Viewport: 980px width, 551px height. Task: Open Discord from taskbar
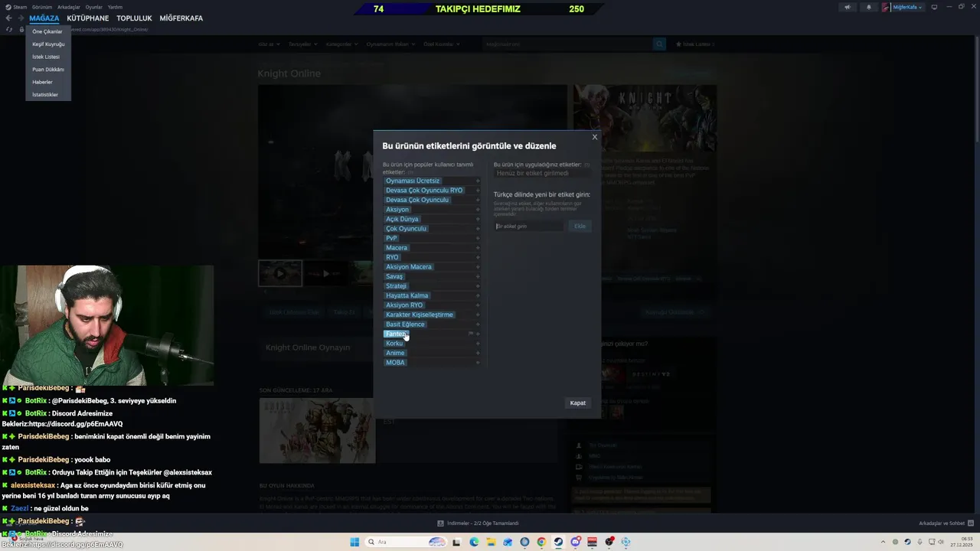click(575, 542)
